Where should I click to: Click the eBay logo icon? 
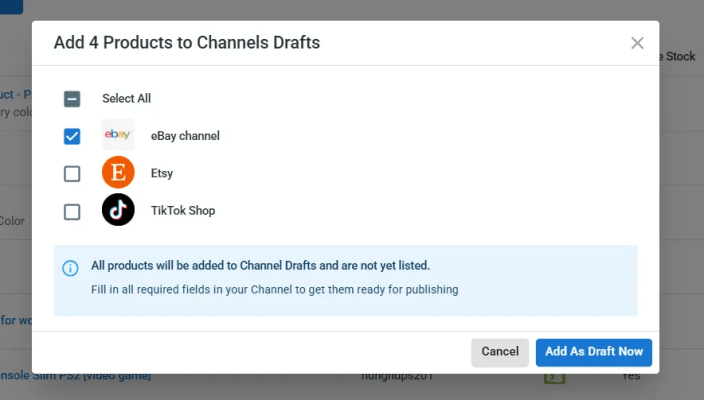point(118,135)
